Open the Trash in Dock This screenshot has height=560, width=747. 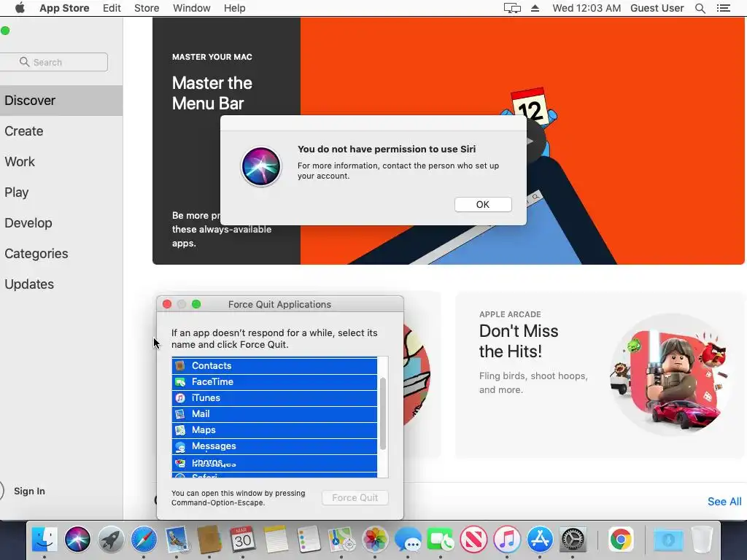pos(702,540)
